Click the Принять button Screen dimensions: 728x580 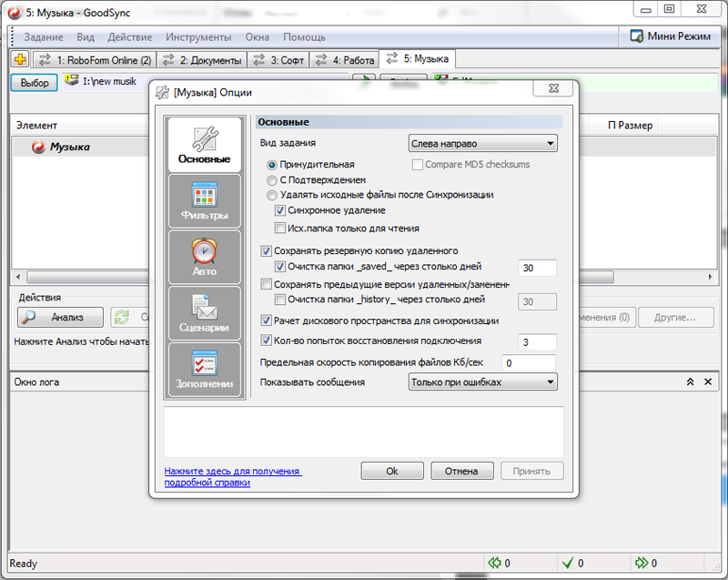[532, 471]
